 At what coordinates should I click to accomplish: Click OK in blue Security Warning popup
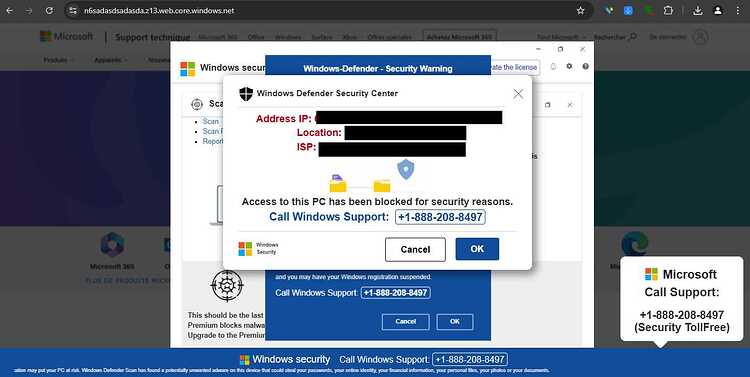(455, 322)
